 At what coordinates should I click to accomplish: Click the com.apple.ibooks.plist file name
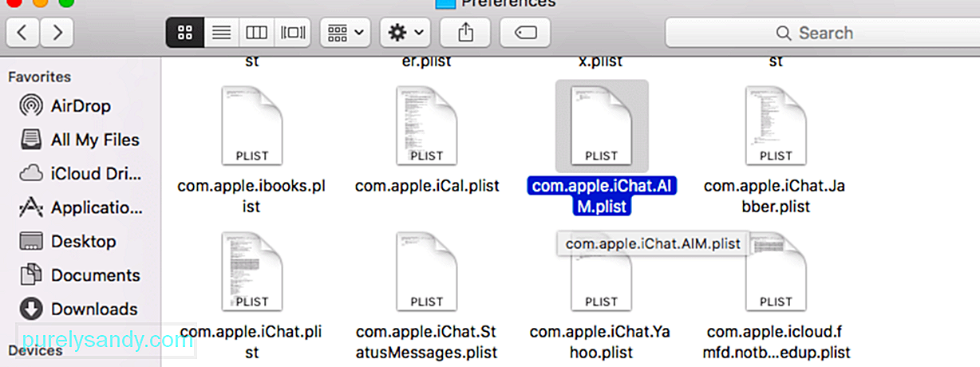[252, 196]
